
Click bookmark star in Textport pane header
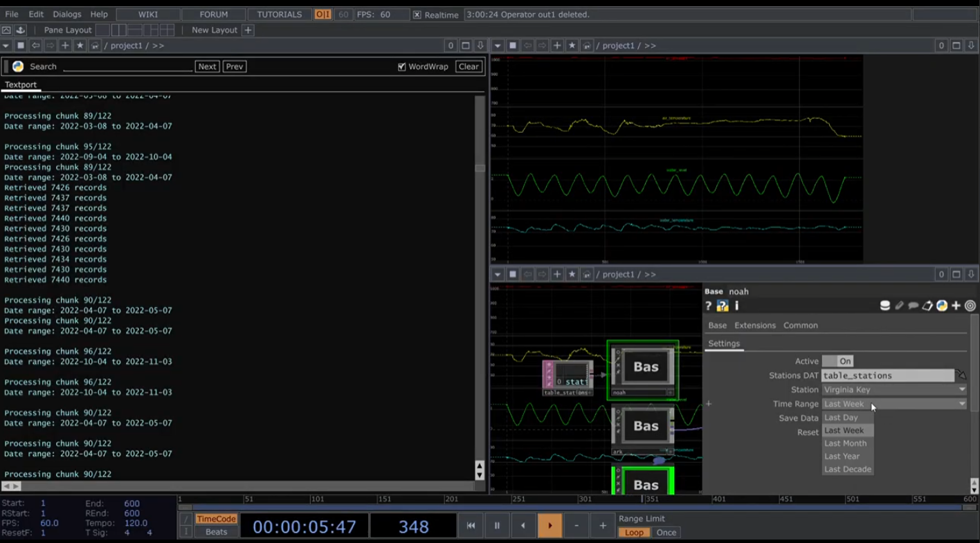pyautogui.click(x=80, y=46)
